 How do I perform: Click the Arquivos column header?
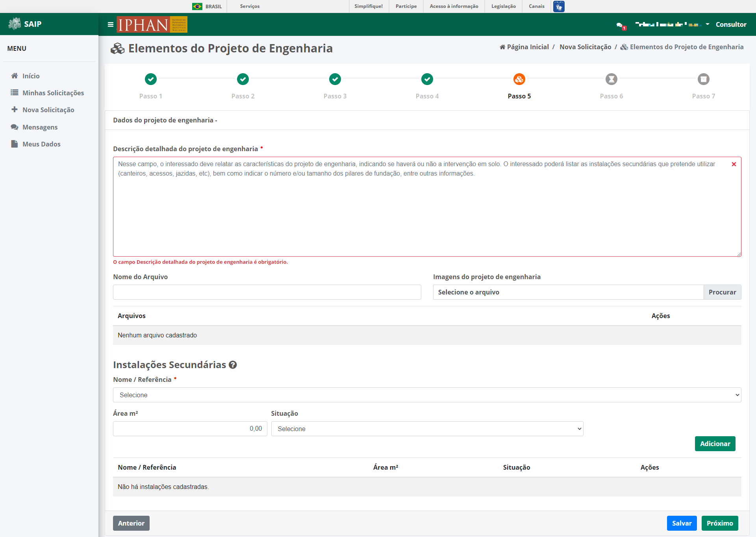132,316
